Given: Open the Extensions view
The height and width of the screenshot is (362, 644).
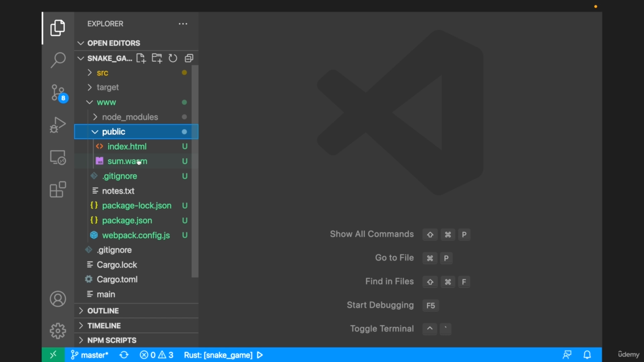Looking at the screenshot, I should pos(58,190).
